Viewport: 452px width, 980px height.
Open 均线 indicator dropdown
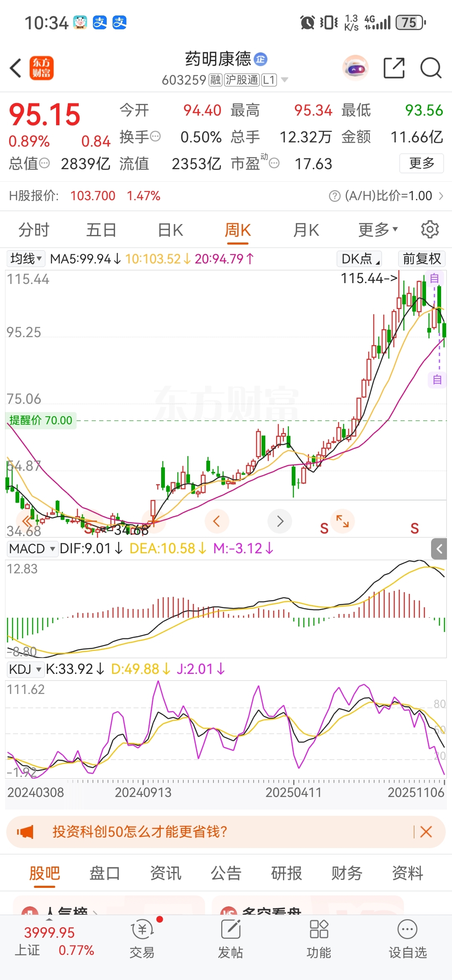(x=26, y=259)
